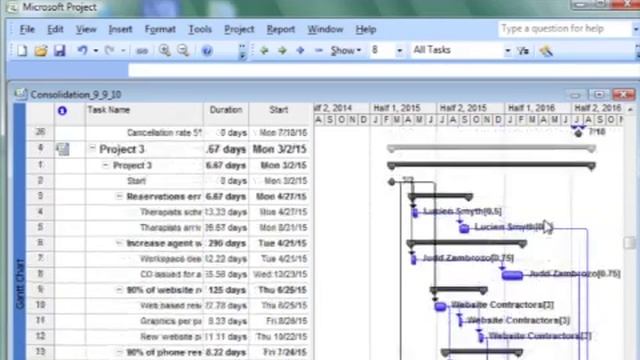Select the Web based res task name cell
The width and height of the screenshot is (640, 360).
click(144, 305)
